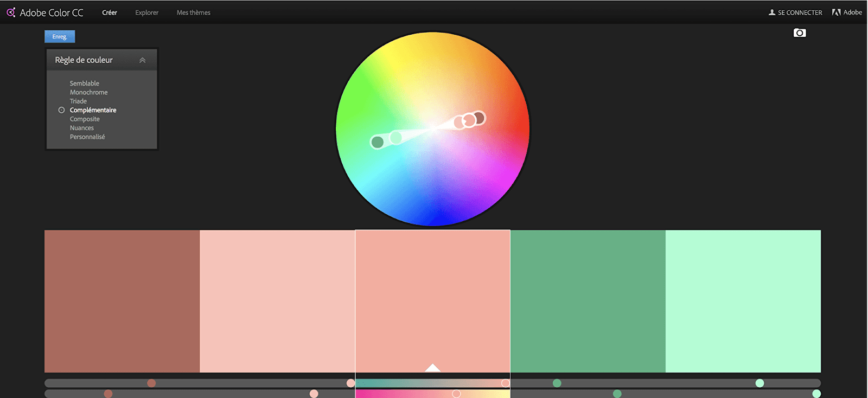Open the Mes thèmes tab
This screenshot has width=868, height=398.
click(x=194, y=12)
